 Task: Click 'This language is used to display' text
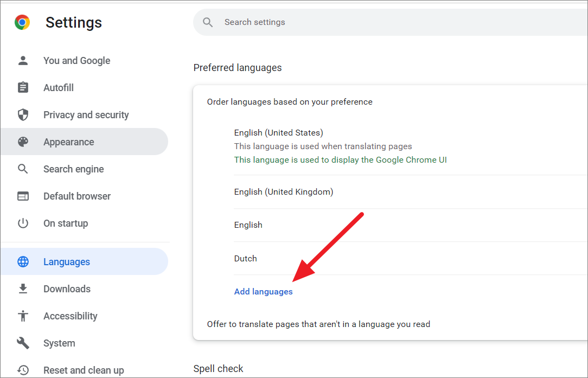(x=341, y=160)
